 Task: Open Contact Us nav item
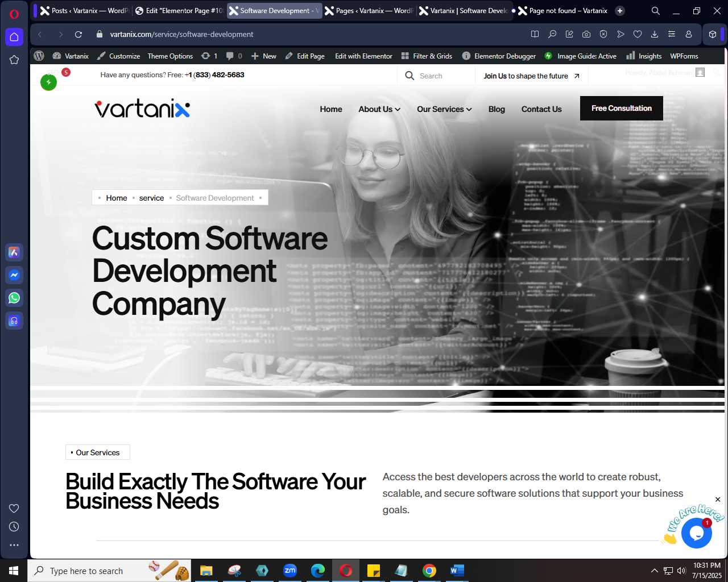[x=541, y=109]
